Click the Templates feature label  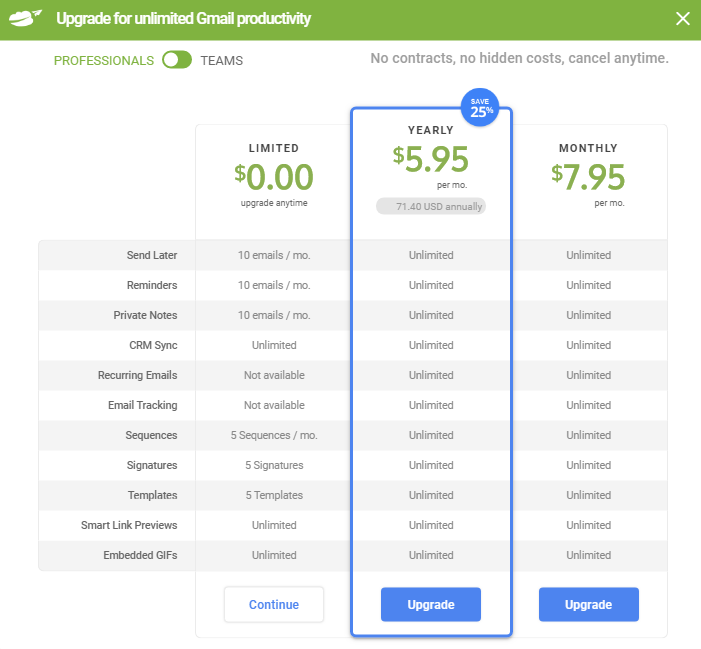pos(152,495)
